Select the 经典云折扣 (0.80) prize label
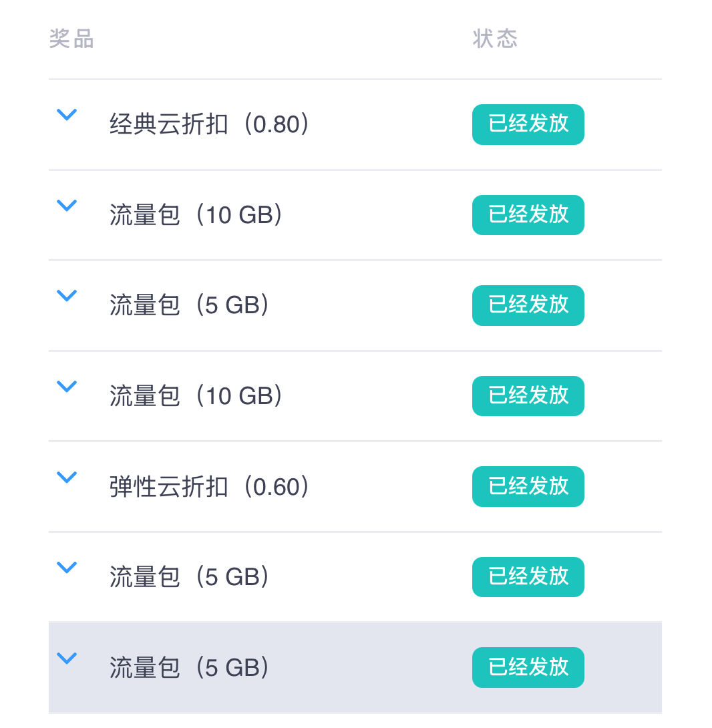The width and height of the screenshot is (712, 728). (x=209, y=125)
